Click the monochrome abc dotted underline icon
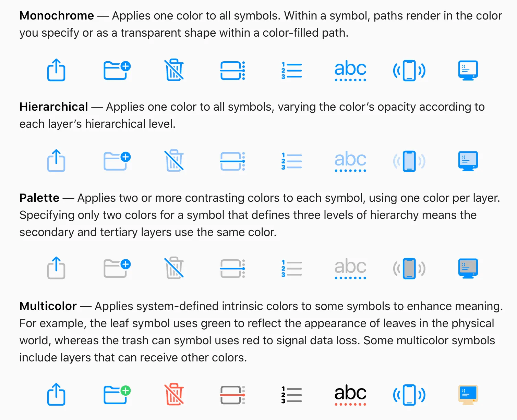Image resolution: width=517 pixels, height=420 pixels. tap(350, 71)
